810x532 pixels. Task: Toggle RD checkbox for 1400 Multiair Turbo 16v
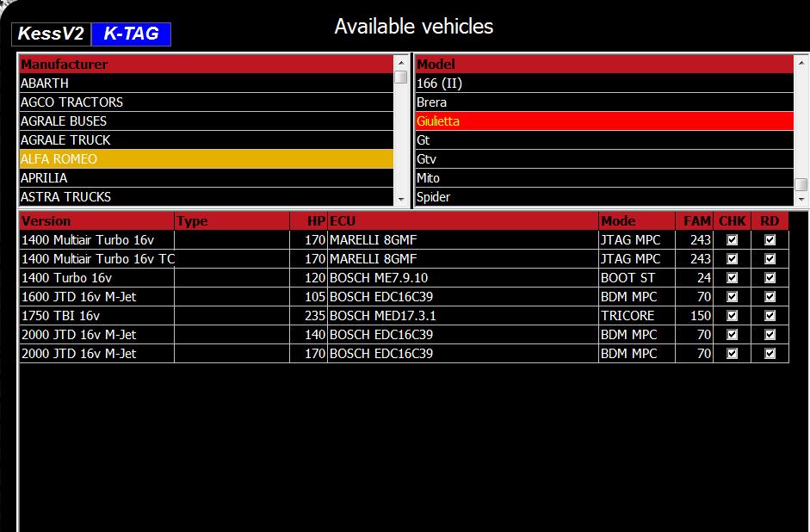(x=770, y=239)
